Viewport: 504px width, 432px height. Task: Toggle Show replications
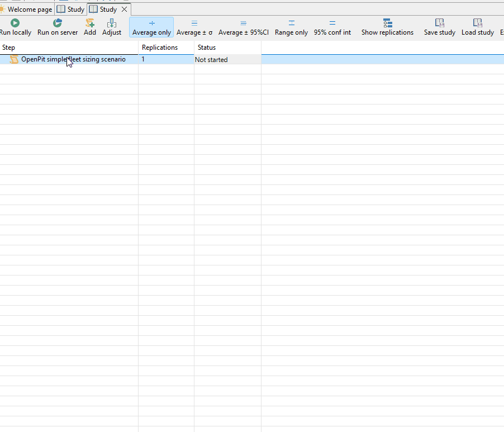pos(387,27)
